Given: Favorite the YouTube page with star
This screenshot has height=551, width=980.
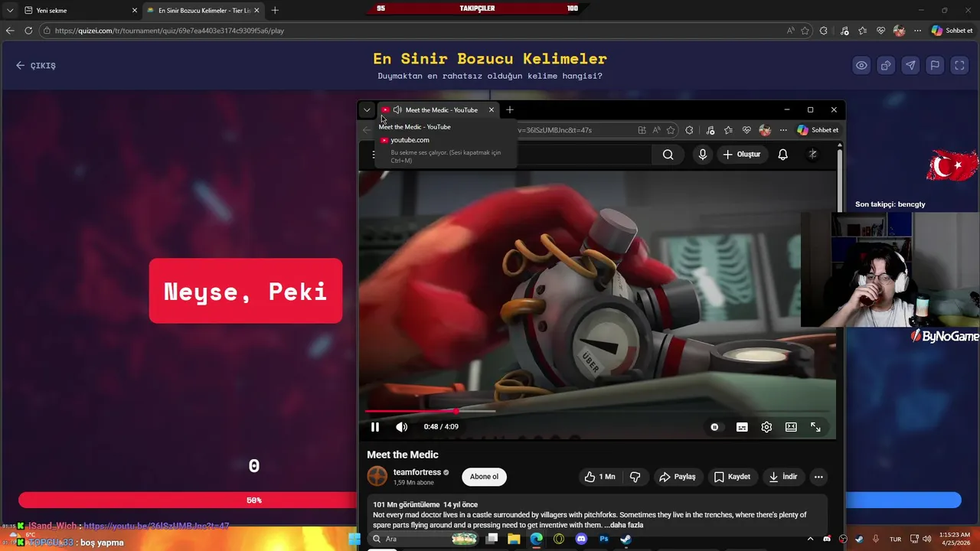Looking at the screenshot, I should (x=671, y=130).
